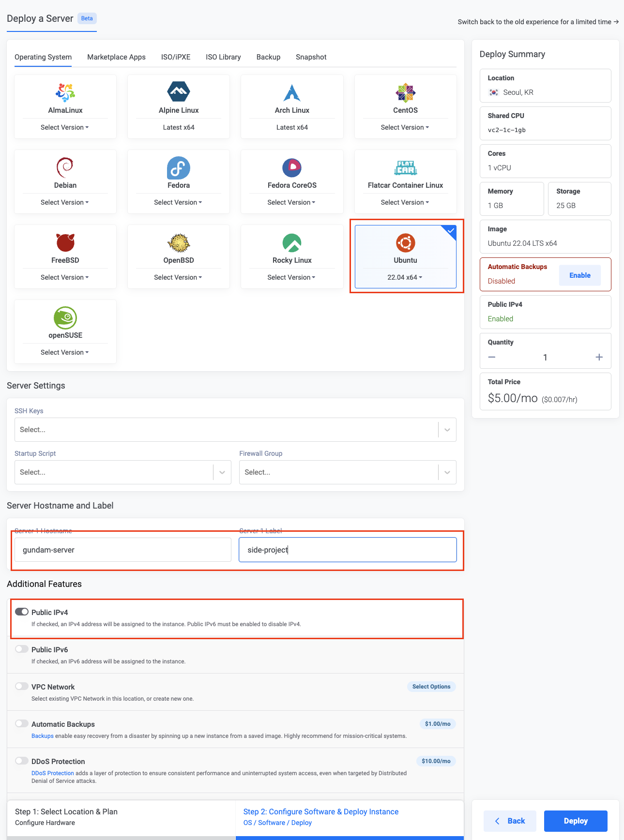Select Arch Linux Latest x64 version
This screenshot has width=624, height=840.
click(292, 127)
